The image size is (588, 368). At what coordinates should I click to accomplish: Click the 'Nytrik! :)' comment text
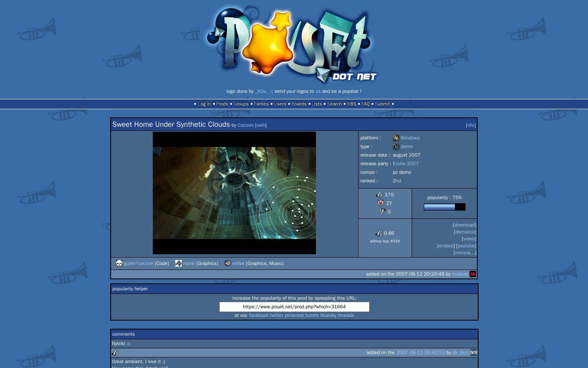(x=121, y=343)
